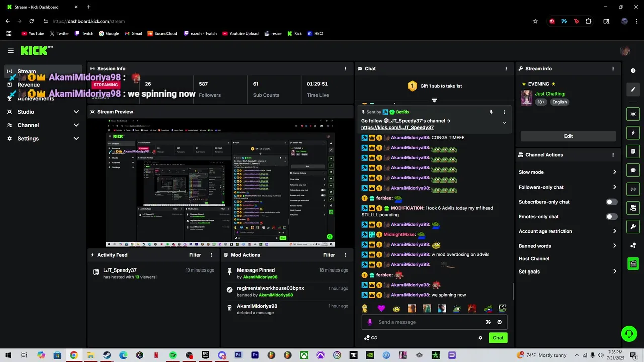This screenshot has width=644, height=362.
Task: Open the emoji picker in message box
Action: tap(499, 322)
